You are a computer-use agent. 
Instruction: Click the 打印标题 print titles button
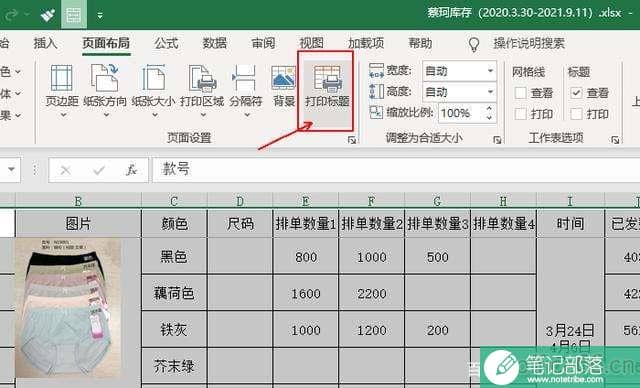point(327,86)
